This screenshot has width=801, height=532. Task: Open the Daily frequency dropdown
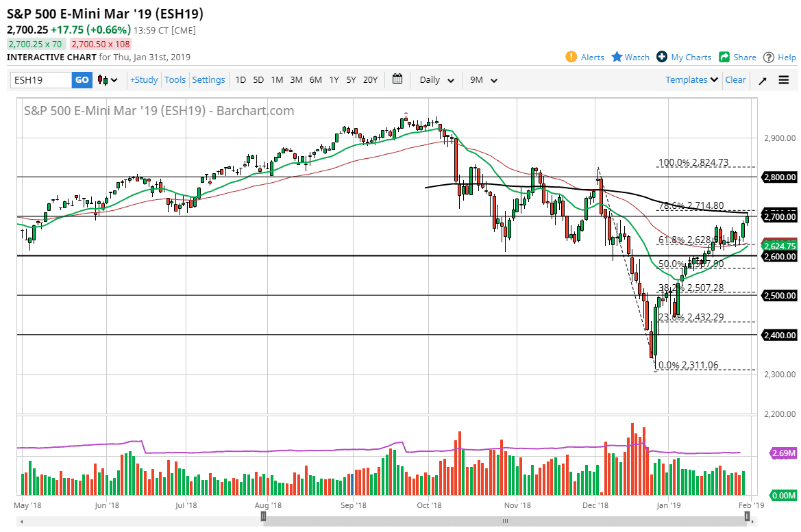click(434, 79)
